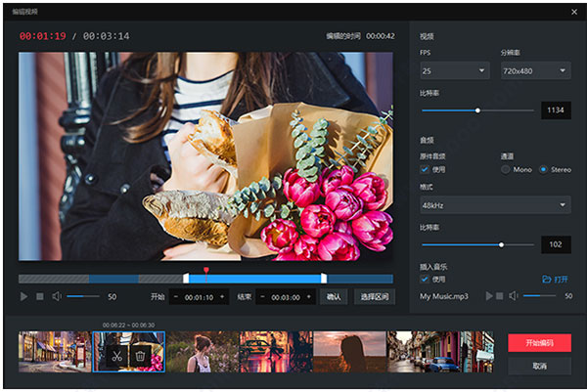Toggle the insert music use checkbox

425,279
